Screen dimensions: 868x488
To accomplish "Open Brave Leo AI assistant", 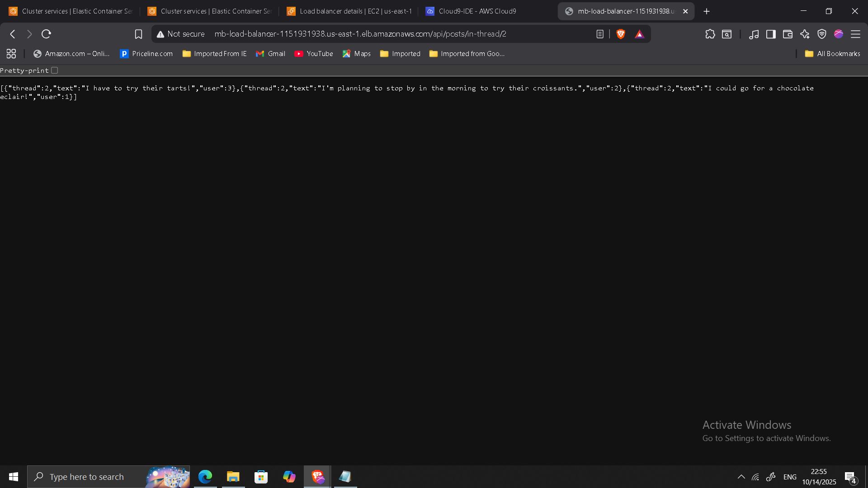I will [805, 34].
